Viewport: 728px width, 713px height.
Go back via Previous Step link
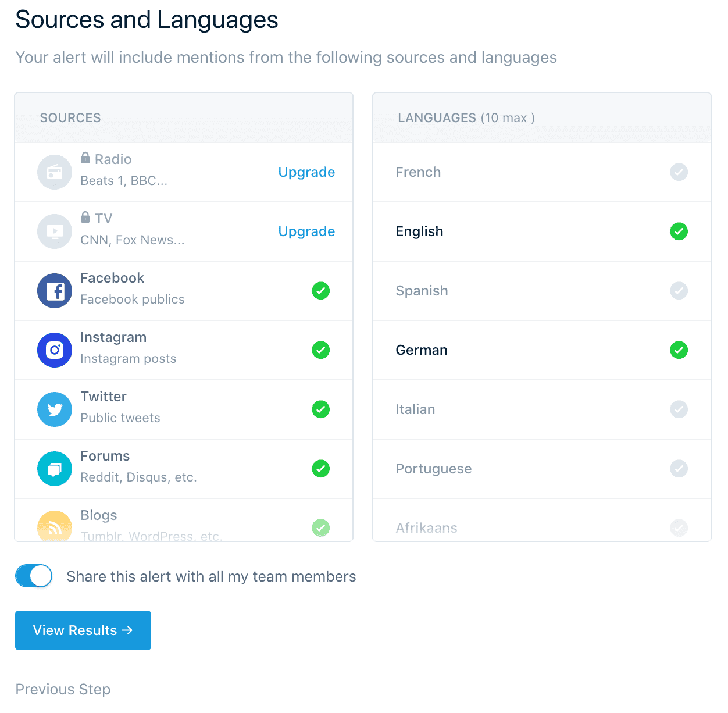(x=63, y=689)
